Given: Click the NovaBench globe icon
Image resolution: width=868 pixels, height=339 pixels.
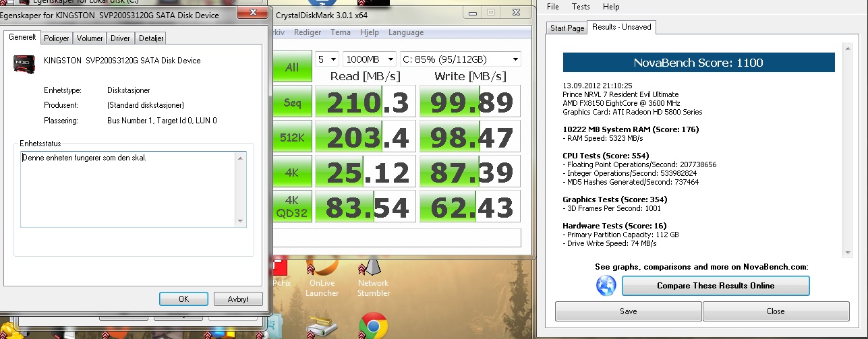Looking at the screenshot, I should click(606, 286).
